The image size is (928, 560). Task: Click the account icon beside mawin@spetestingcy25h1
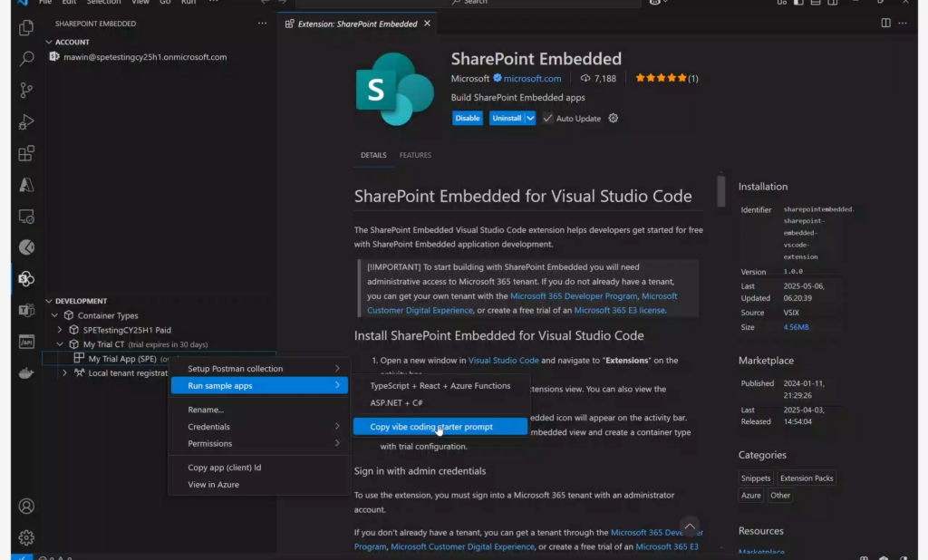54,56
